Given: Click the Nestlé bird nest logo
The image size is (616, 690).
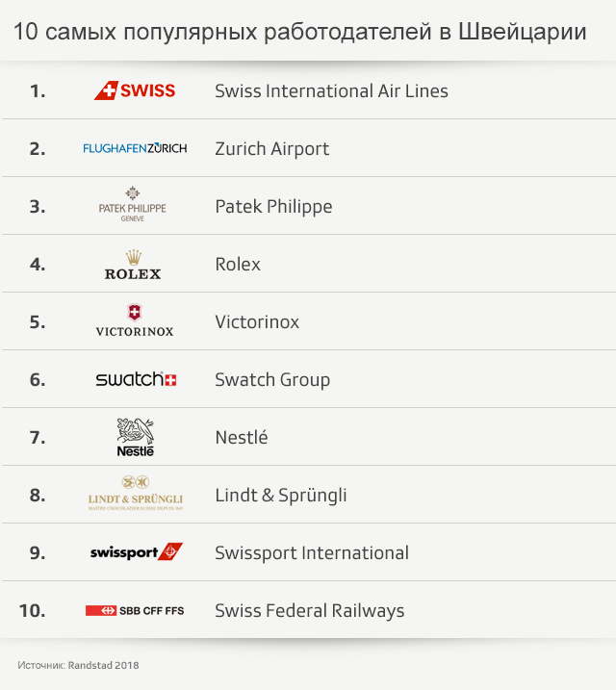Looking at the screenshot, I should coord(135,437).
